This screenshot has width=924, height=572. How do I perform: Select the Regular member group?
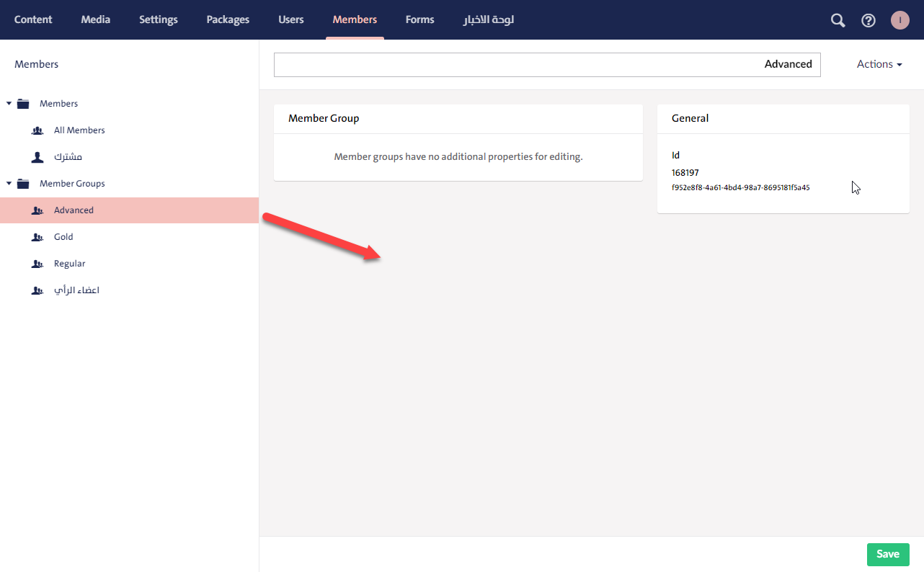pyautogui.click(x=70, y=264)
